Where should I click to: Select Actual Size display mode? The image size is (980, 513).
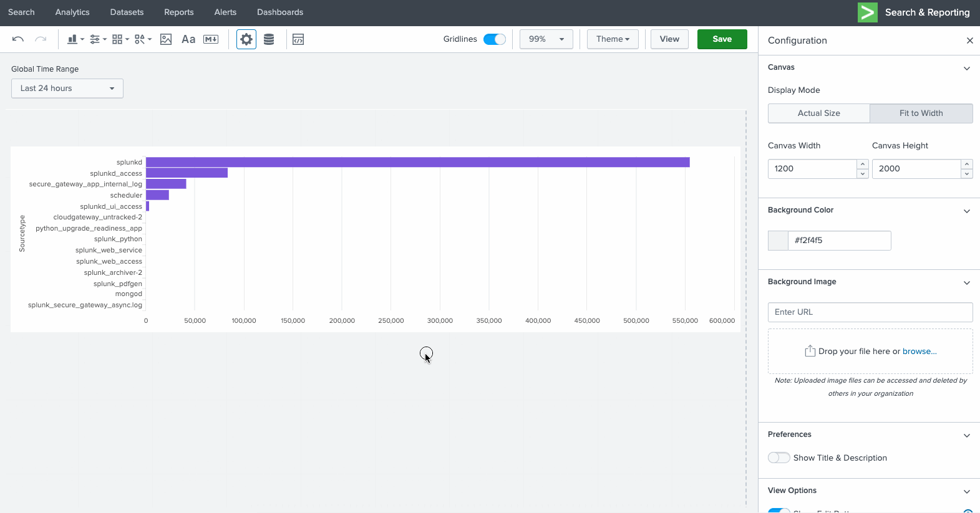tap(818, 113)
